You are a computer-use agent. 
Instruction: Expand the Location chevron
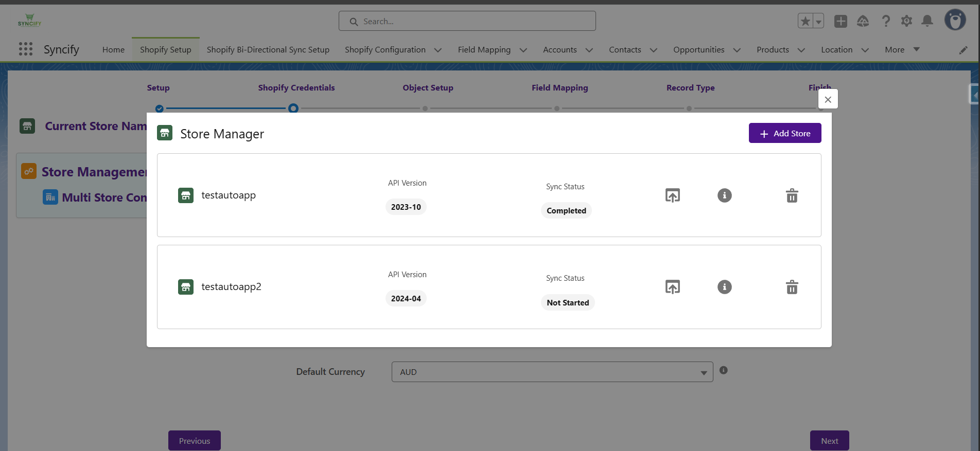pyautogui.click(x=865, y=50)
